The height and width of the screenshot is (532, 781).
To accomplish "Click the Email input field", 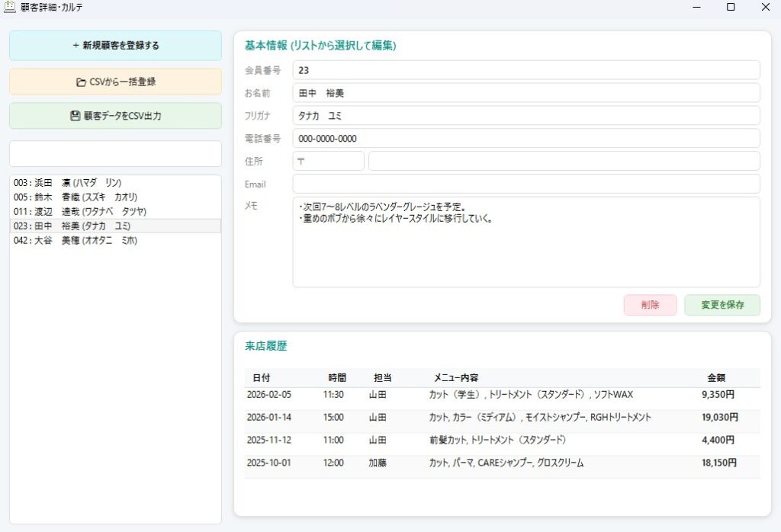I will 526,184.
